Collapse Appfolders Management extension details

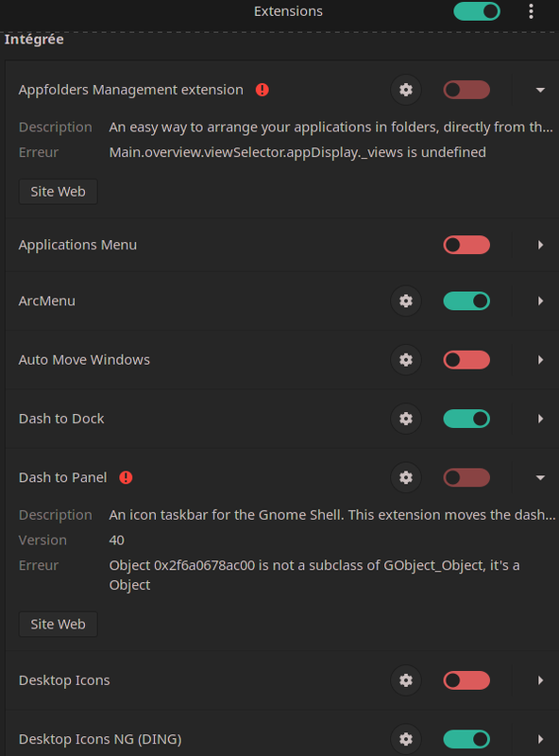540,90
